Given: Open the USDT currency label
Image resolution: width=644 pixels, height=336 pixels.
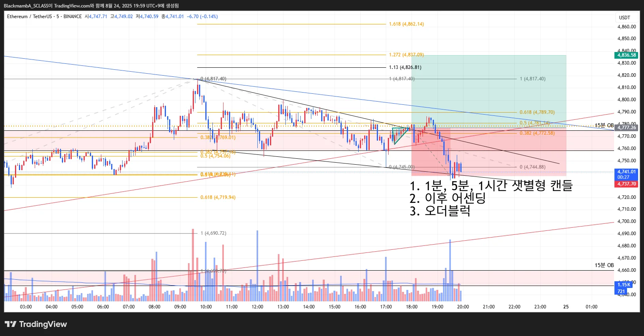Looking at the screenshot, I should click(625, 17).
